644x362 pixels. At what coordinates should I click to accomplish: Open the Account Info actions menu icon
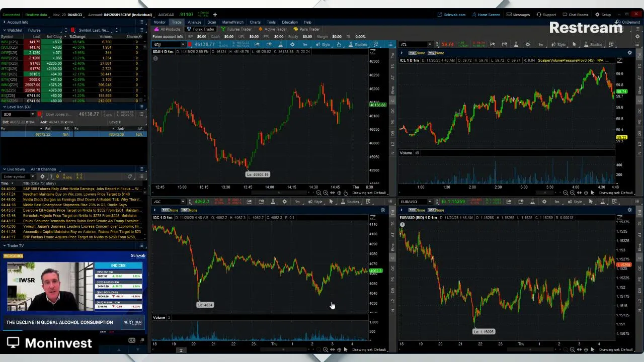(x=142, y=22)
